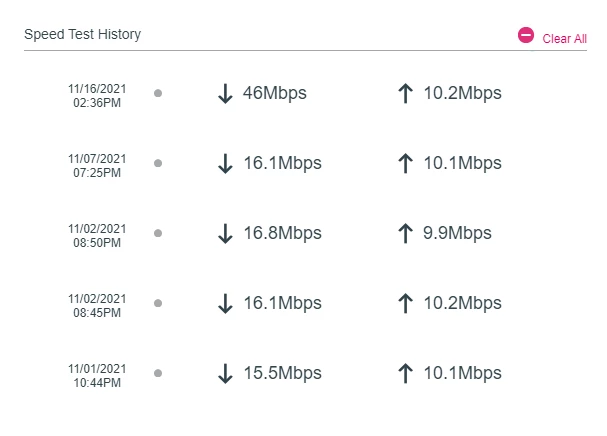
Task: Click the Speed Test History heading
Action: [83, 35]
